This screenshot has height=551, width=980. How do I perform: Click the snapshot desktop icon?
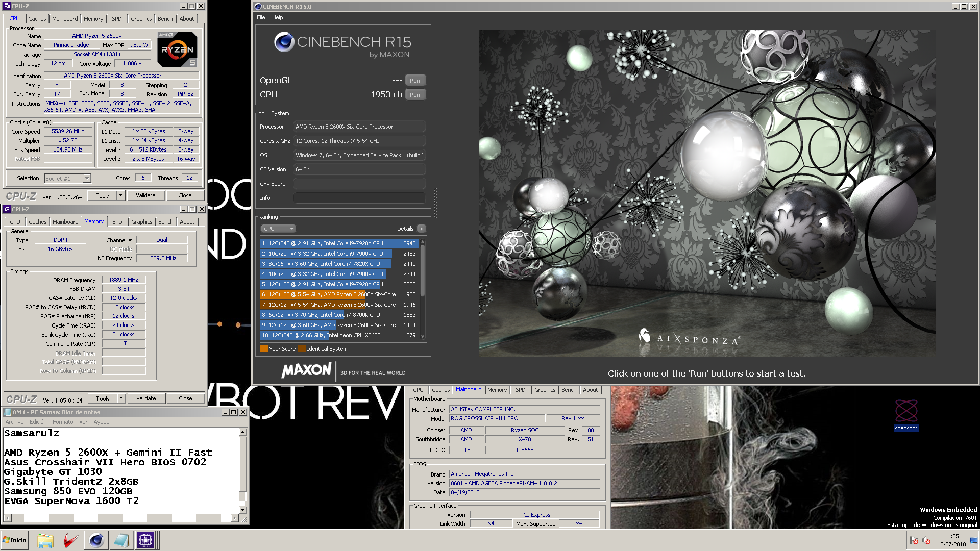906,415
